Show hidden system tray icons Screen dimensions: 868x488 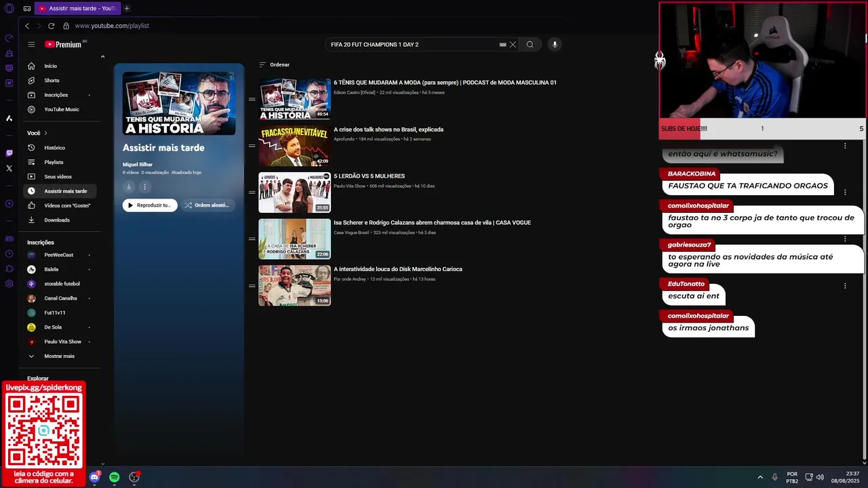coord(760,477)
